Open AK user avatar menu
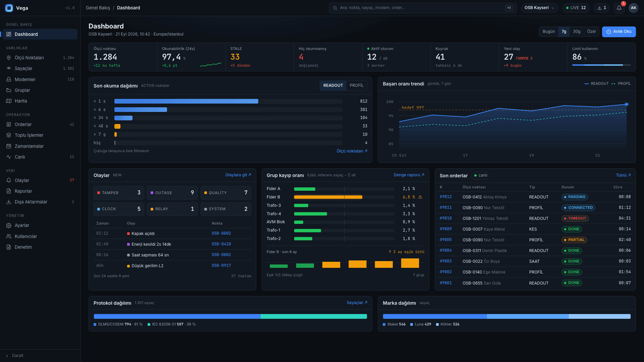The width and height of the screenshot is (644, 362). pos(633,8)
